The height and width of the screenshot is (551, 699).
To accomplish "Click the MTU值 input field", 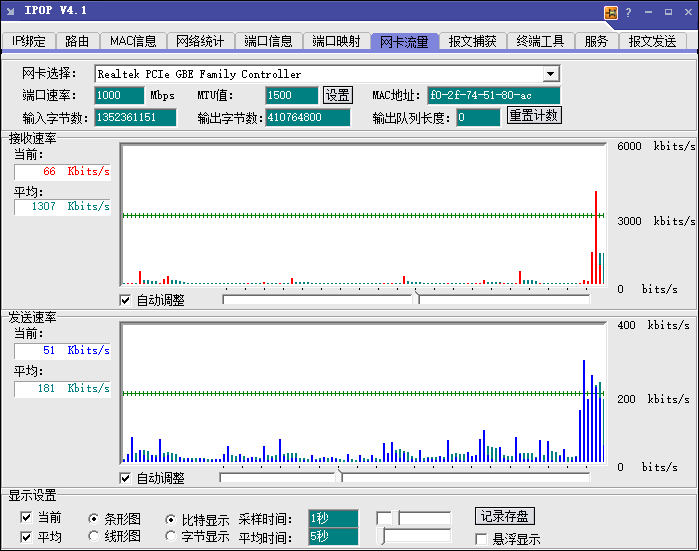I will pyautogui.click(x=291, y=95).
